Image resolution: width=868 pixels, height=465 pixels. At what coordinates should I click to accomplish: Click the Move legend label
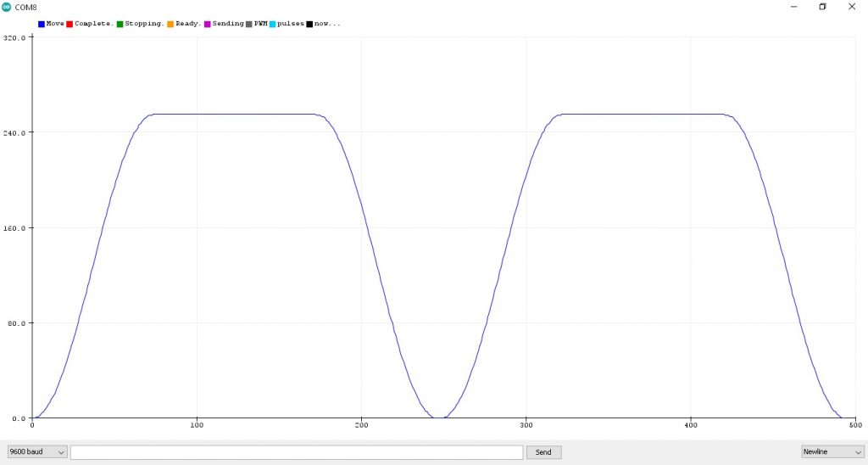click(55, 24)
